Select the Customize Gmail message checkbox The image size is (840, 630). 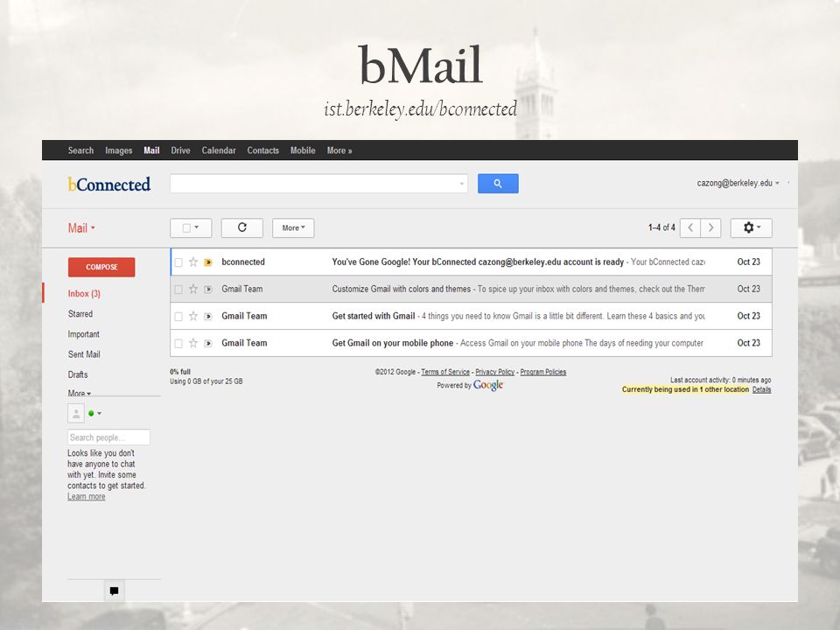tap(178, 290)
